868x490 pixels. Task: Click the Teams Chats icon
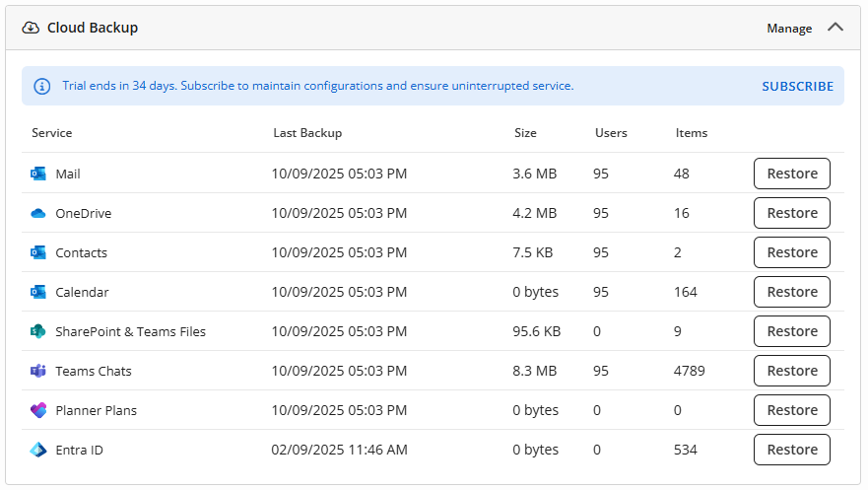pos(38,371)
